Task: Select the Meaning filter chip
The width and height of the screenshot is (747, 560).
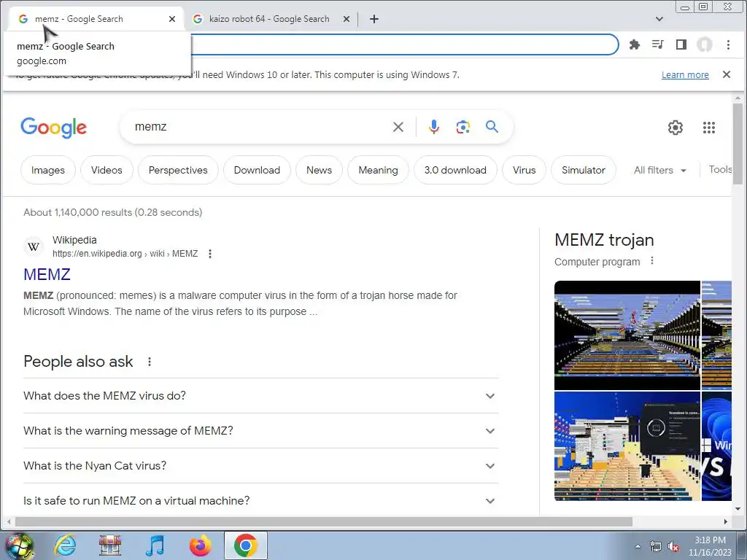Action: pos(378,170)
